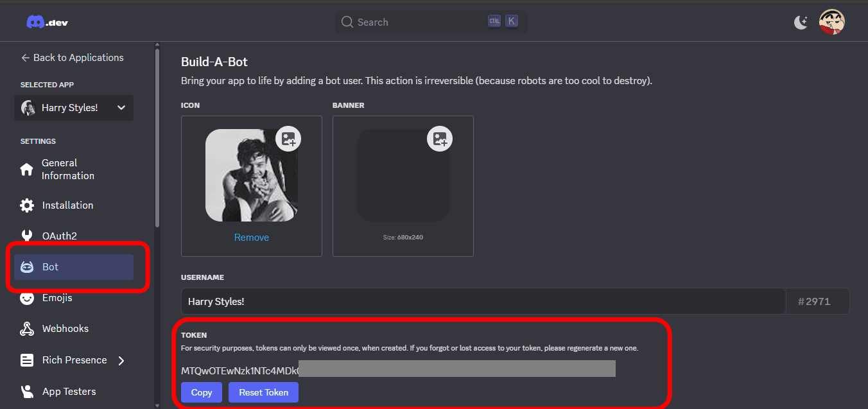Screen dimensions: 868x409
Task: Click the image upload icon on BANNER panel
Action: pos(439,138)
